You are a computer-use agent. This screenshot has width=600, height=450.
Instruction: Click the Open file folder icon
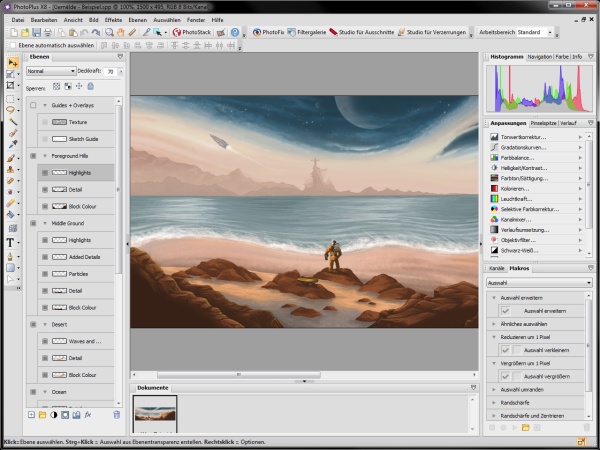[25, 33]
